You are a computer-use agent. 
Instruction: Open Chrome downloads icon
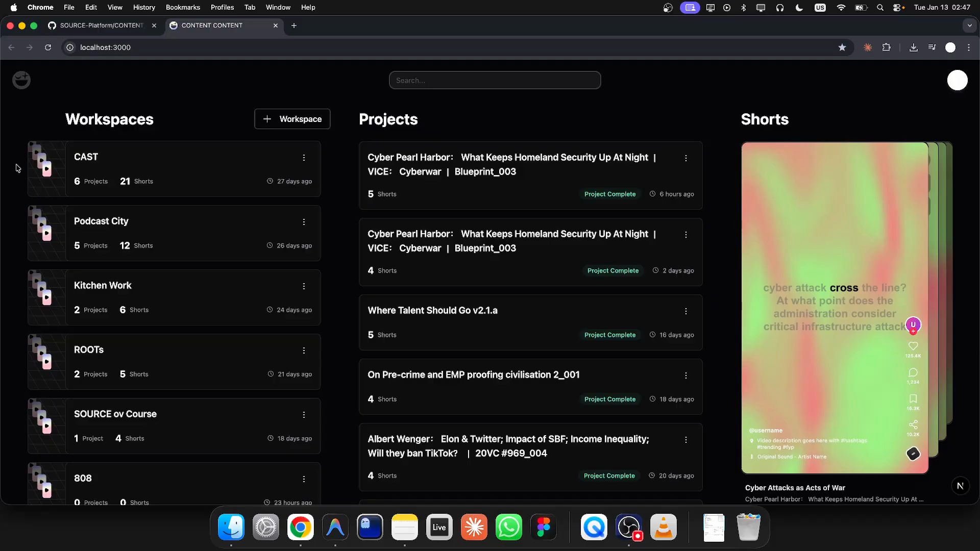pyautogui.click(x=914, y=47)
